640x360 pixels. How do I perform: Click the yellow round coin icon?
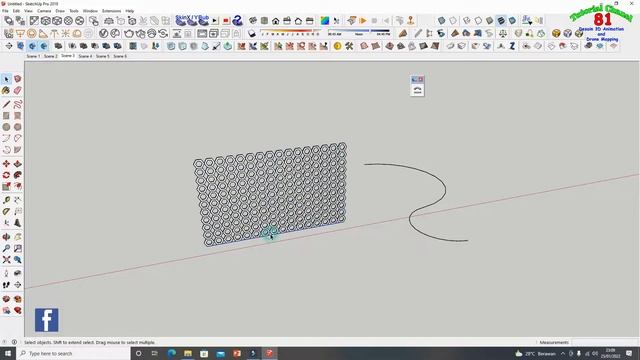pyautogui.click(x=338, y=46)
